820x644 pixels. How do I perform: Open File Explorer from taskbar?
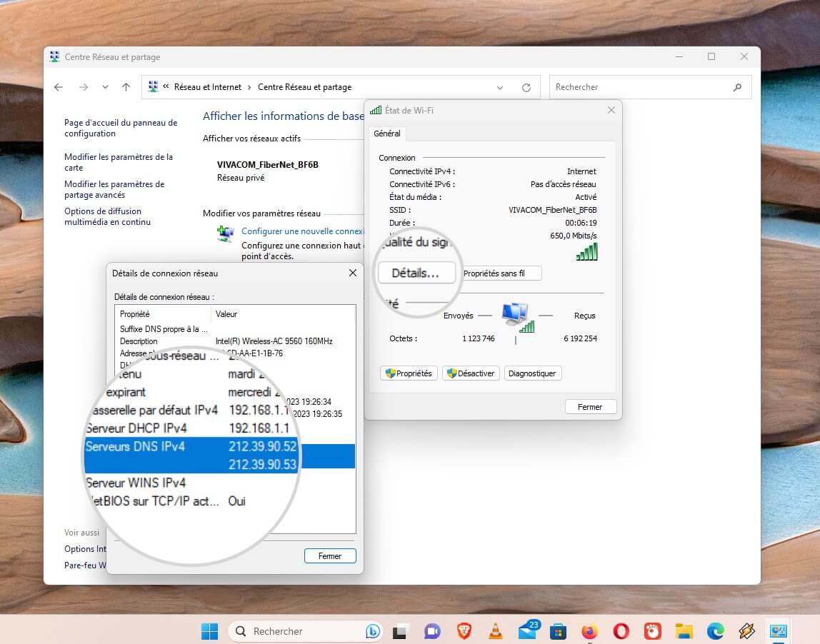coord(684,631)
